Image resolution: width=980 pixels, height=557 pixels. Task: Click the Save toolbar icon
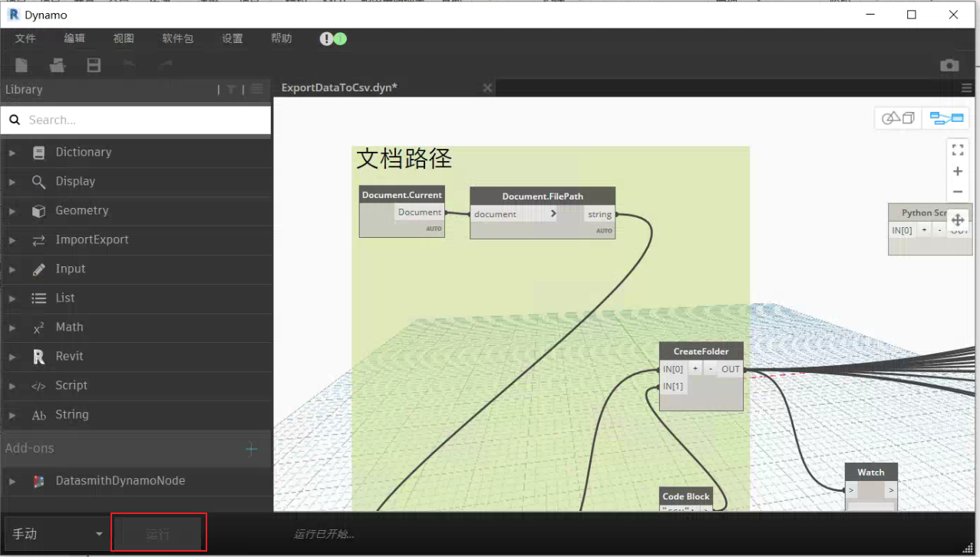(94, 65)
